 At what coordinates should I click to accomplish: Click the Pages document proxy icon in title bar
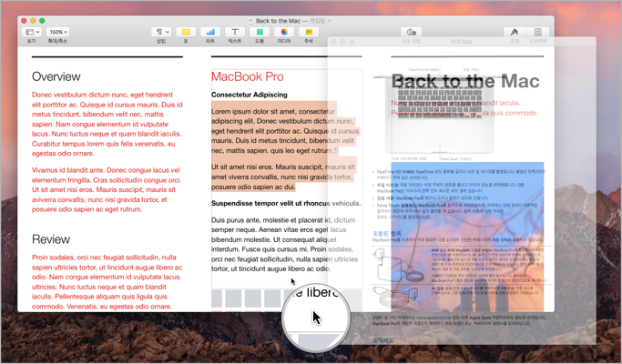tap(250, 21)
